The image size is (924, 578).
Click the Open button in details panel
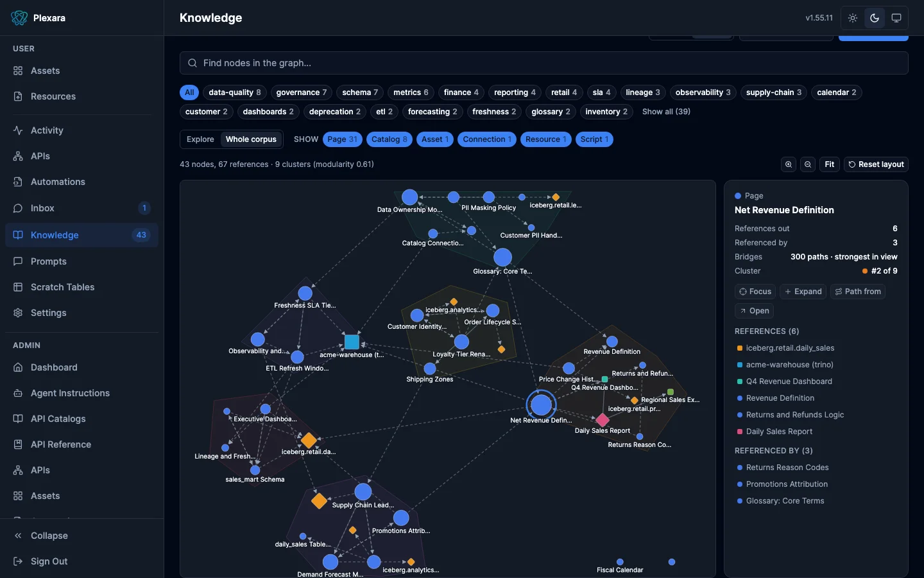click(x=754, y=311)
